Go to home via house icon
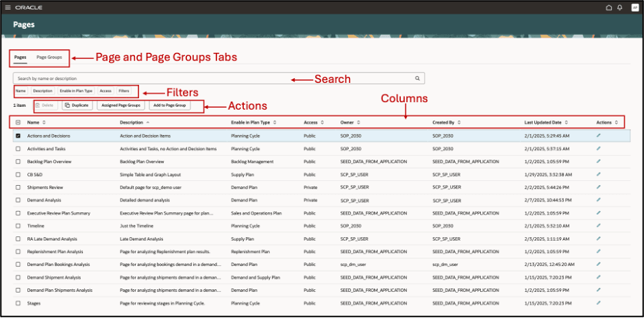 click(x=608, y=8)
